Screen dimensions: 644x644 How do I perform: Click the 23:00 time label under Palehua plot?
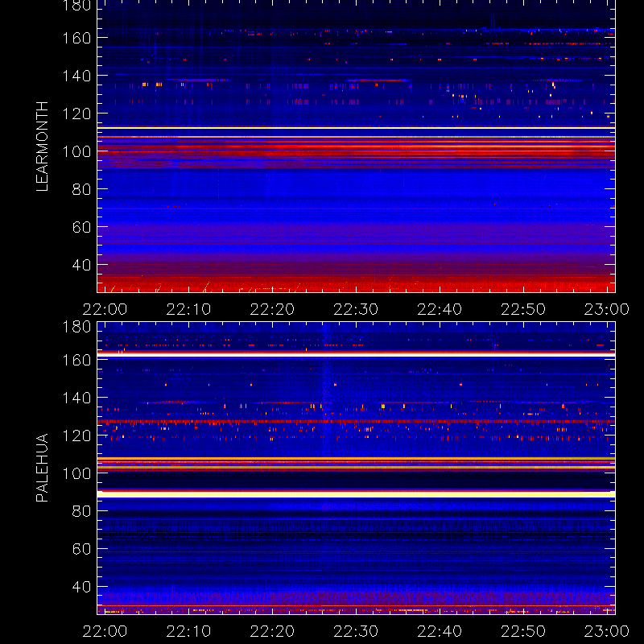tap(607, 631)
